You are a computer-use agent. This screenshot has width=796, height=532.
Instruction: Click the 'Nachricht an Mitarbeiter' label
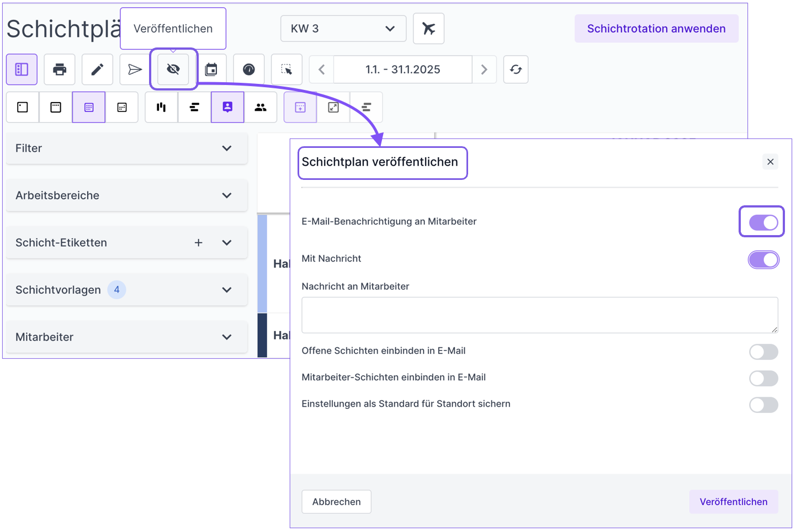pyautogui.click(x=355, y=286)
